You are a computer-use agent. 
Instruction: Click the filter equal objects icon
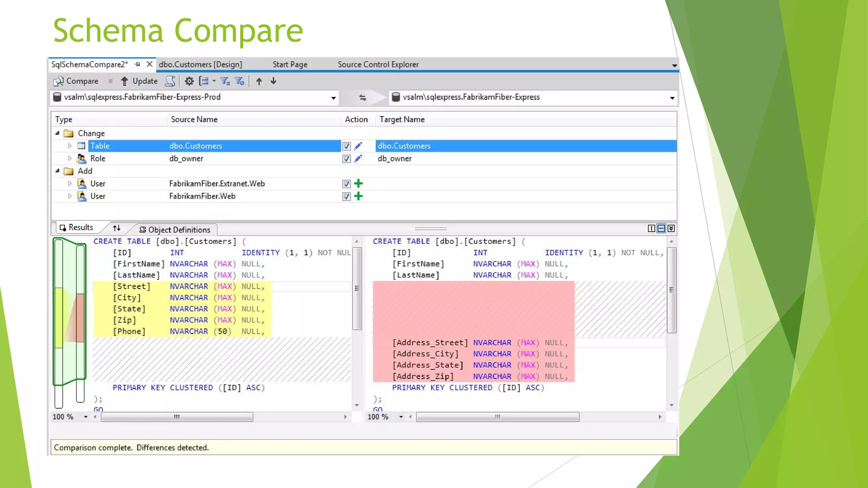(225, 81)
